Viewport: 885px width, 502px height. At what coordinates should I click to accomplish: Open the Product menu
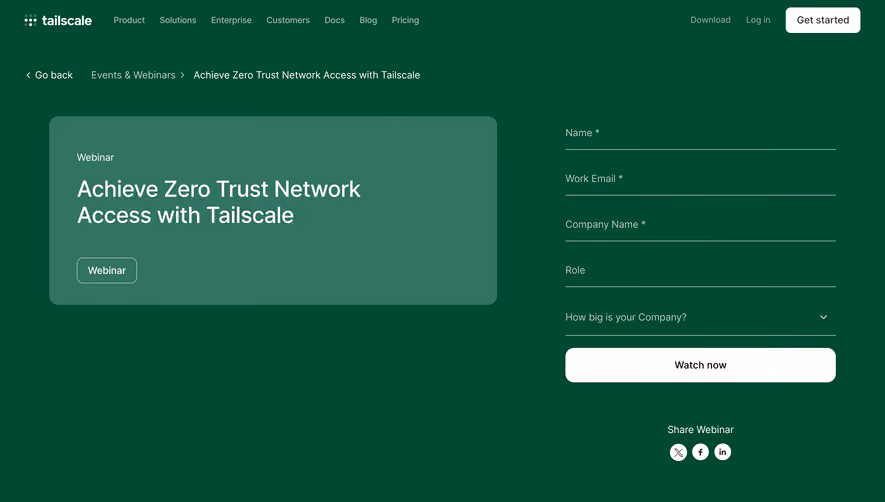pos(129,20)
